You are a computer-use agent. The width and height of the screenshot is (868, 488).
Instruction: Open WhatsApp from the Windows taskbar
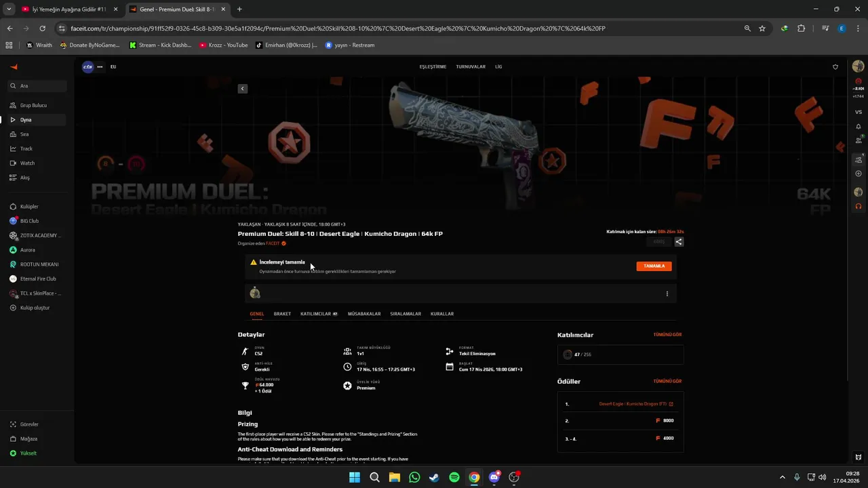click(x=414, y=477)
